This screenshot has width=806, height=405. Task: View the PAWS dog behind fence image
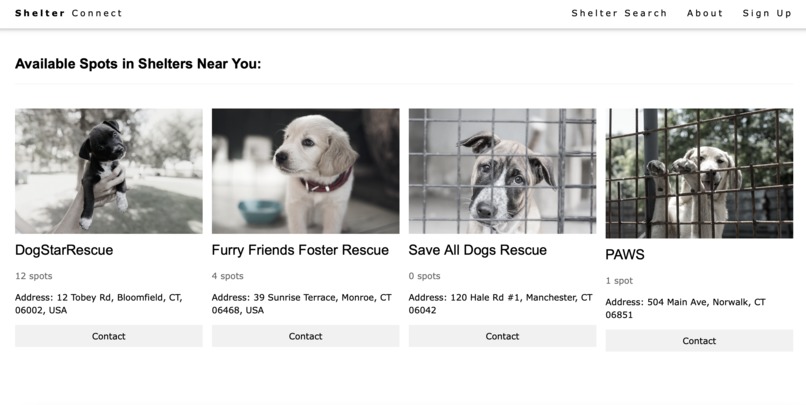(x=699, y=173)
